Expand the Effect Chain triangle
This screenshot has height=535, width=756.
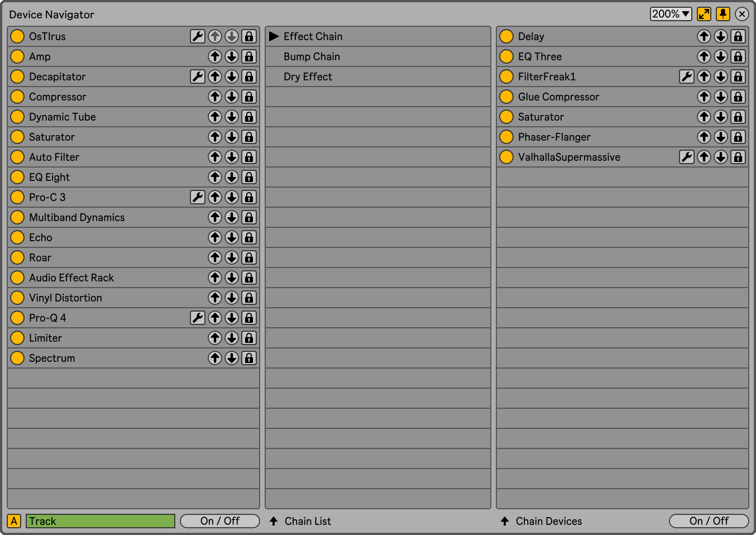pos(274,36)
